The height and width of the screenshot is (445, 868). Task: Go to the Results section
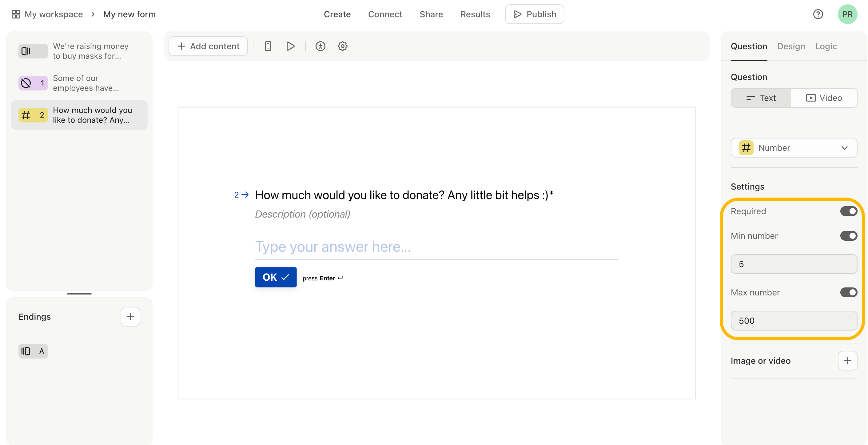(x=475, y=14)
